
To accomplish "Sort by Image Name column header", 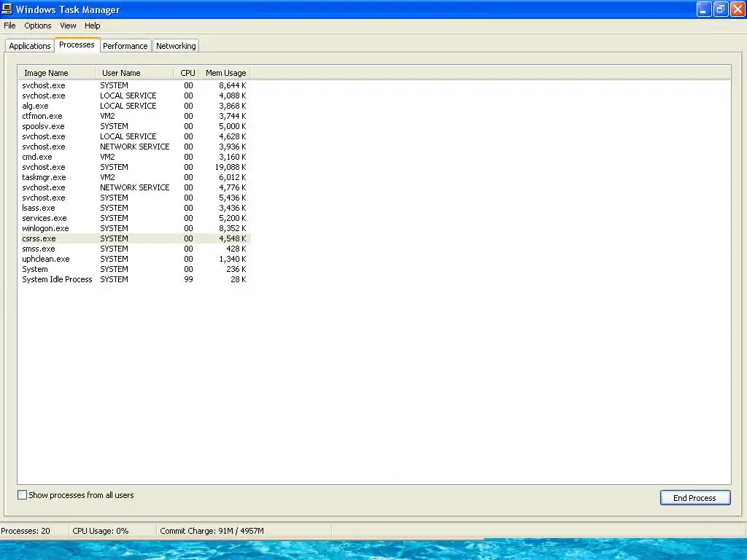I will point(57,73).
